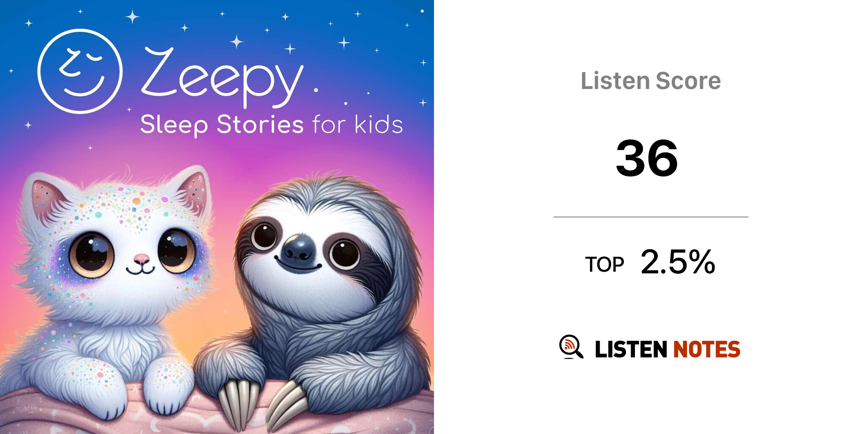Click the white kitten's pink nose
868x434 pixels.
tap(141, 258)
